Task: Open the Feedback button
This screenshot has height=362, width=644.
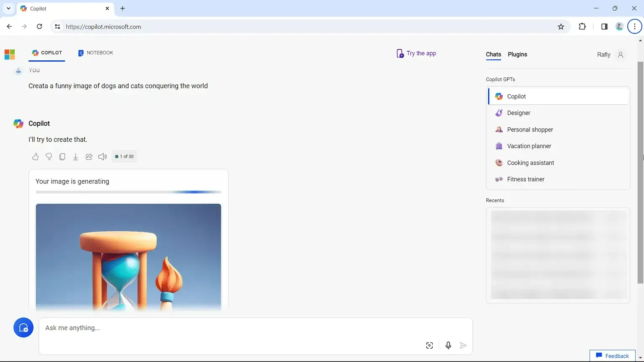Action: (x=613, y=356)
